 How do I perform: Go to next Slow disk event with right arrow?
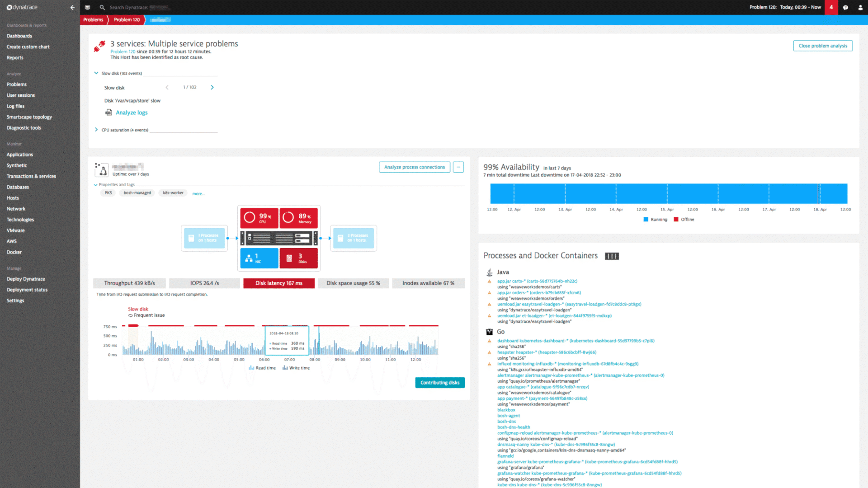pos(212,87)
